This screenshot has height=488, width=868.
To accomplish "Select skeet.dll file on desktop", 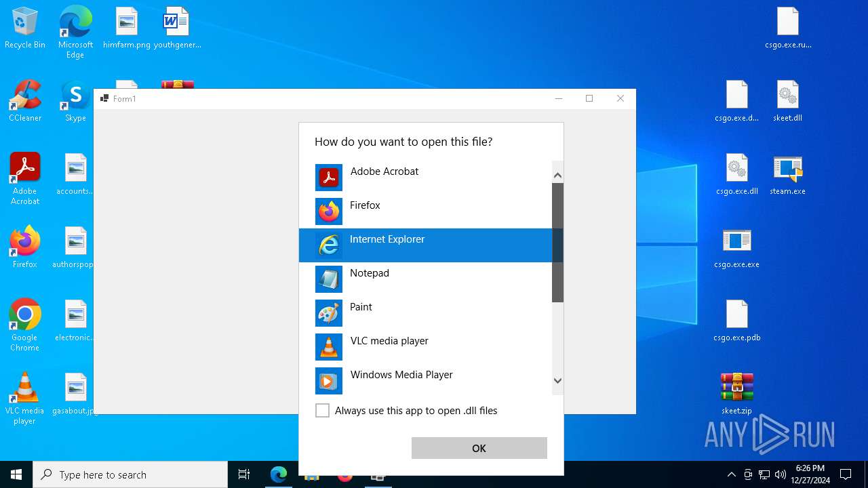I will 788,101.
